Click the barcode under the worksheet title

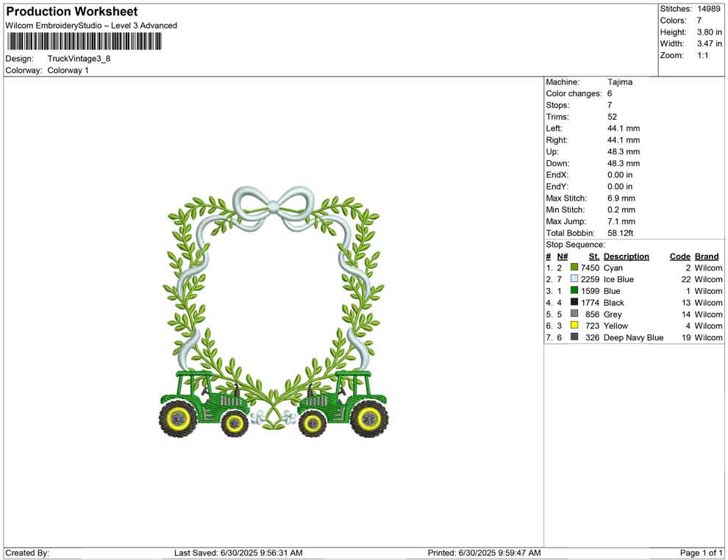pyautogui.click(x=84, y=42)
